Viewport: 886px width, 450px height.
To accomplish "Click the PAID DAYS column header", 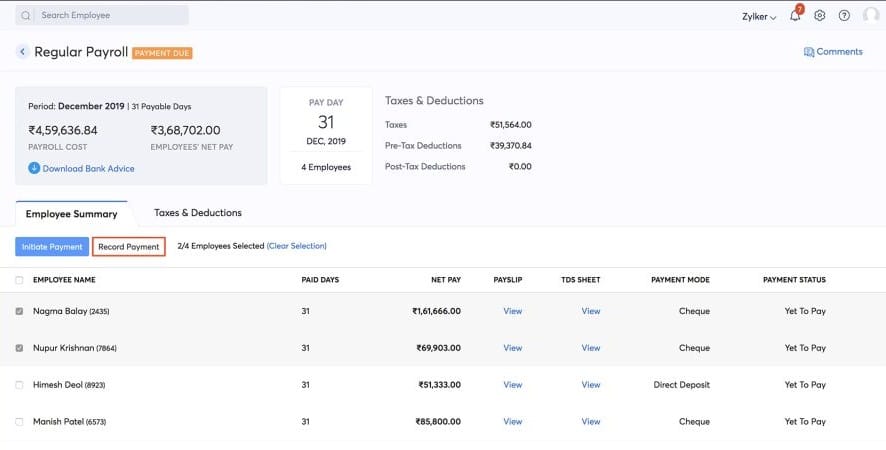I will click(x=320, y=280).
